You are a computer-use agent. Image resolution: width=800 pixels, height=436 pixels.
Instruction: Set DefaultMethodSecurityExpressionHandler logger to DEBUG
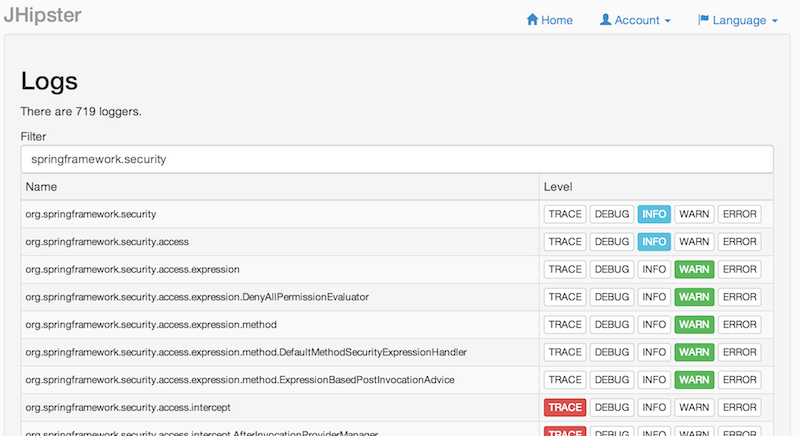click(610, 352)
